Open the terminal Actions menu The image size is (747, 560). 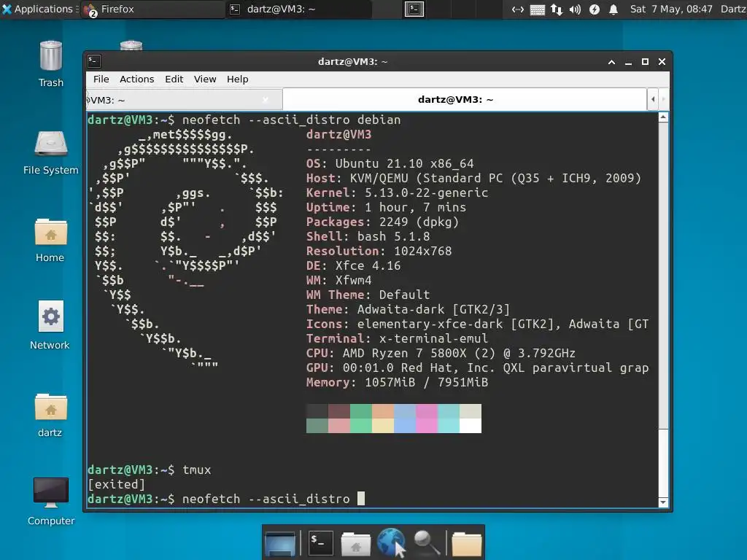click(136, 79)
